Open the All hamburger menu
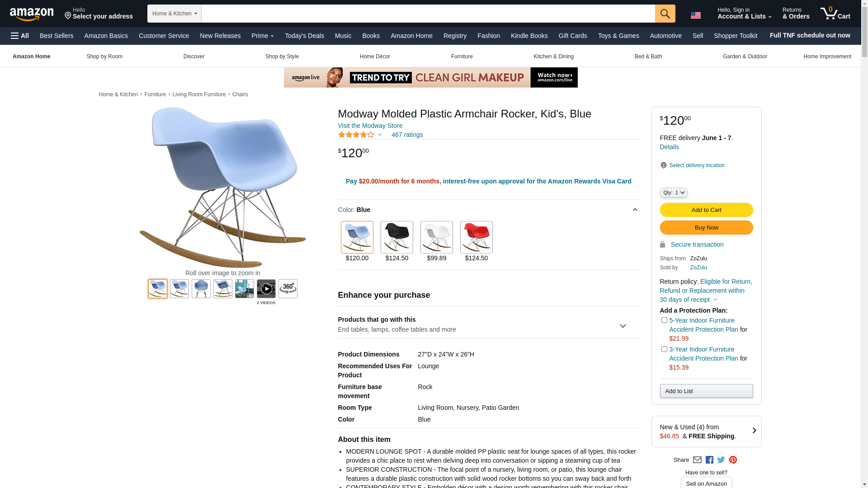 point(20,36)
